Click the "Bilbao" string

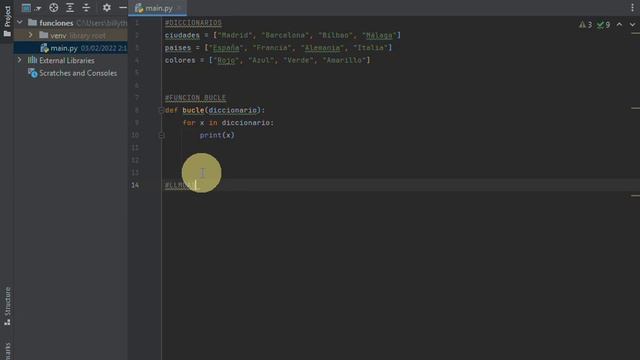(x=336, y=36)
